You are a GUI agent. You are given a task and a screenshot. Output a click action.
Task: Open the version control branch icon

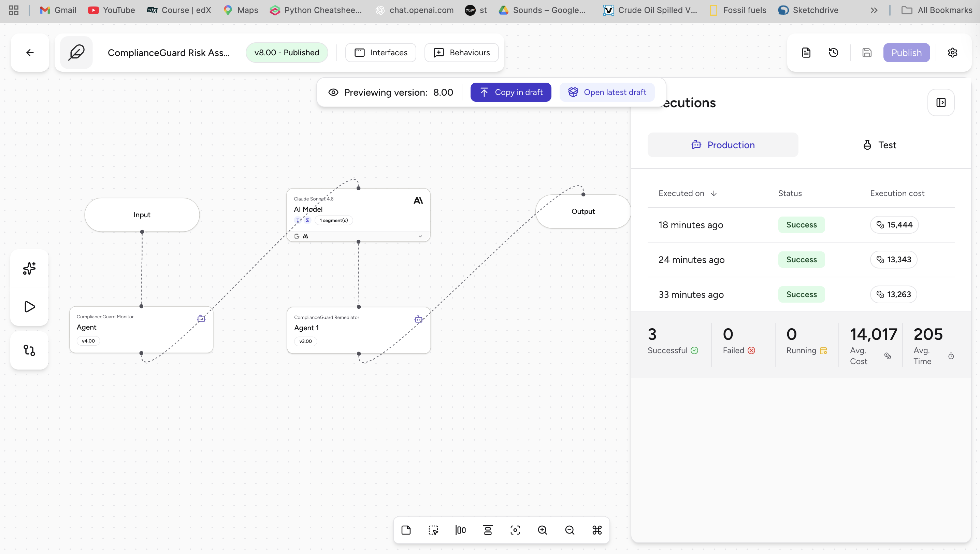29,350
